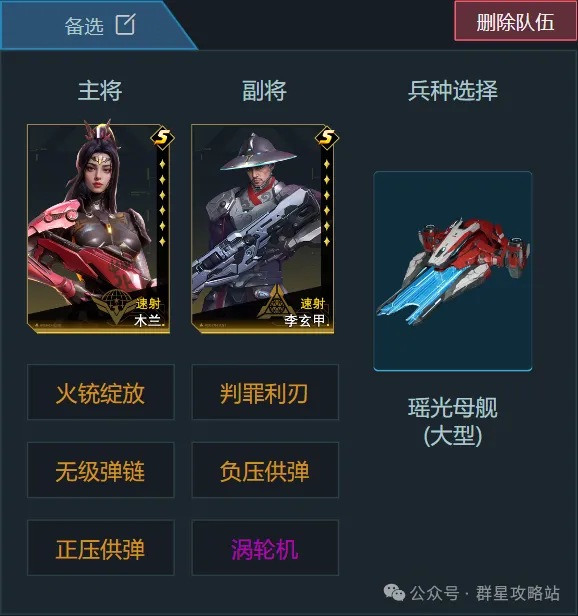Click the WeChat icon in the watermark

click(x=394, y=592)
